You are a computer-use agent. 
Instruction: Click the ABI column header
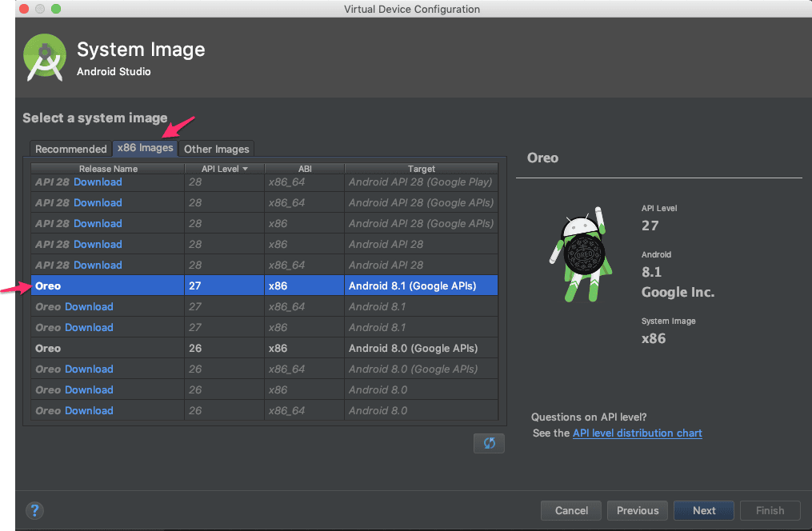click(x=305, y=169)
